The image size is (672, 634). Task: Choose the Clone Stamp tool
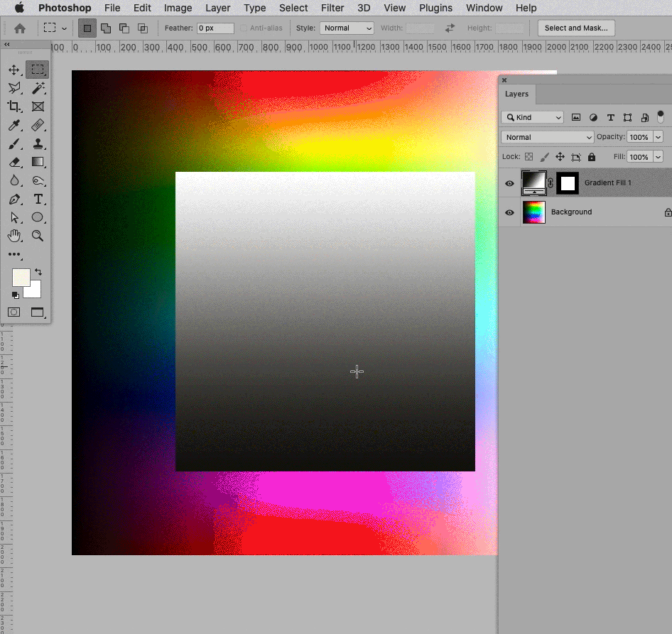[x=37, y=143]
